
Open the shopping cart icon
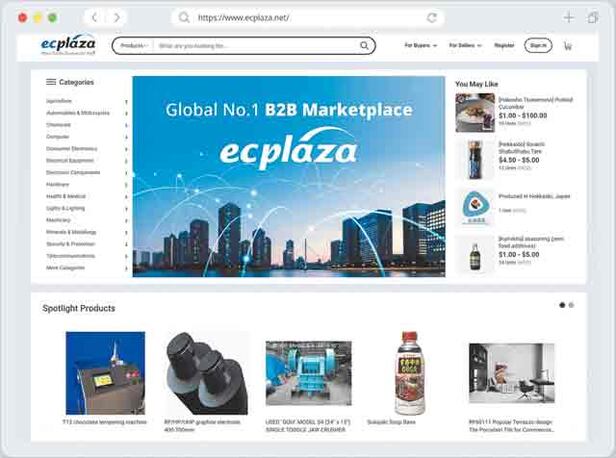pos(568,46)
